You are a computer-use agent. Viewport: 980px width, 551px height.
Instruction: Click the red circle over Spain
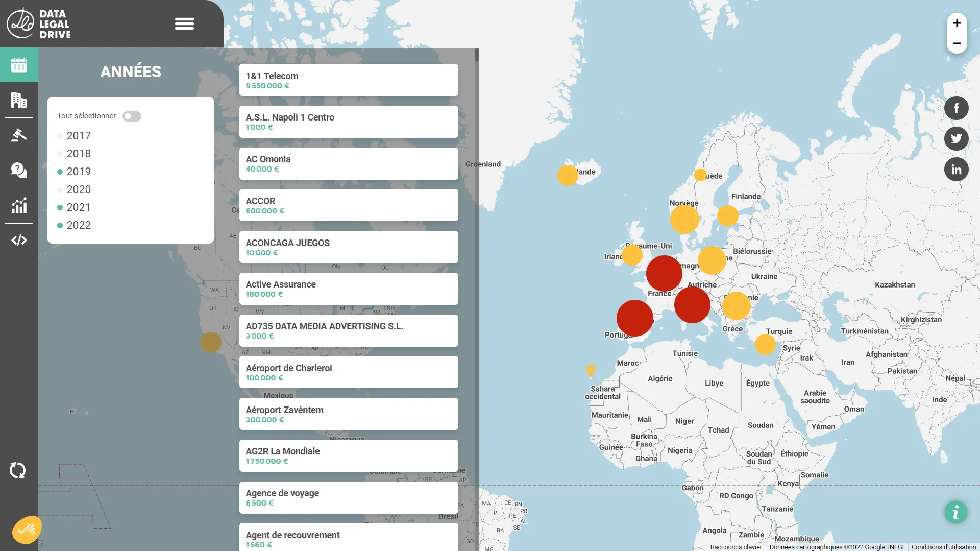(635, 318)
